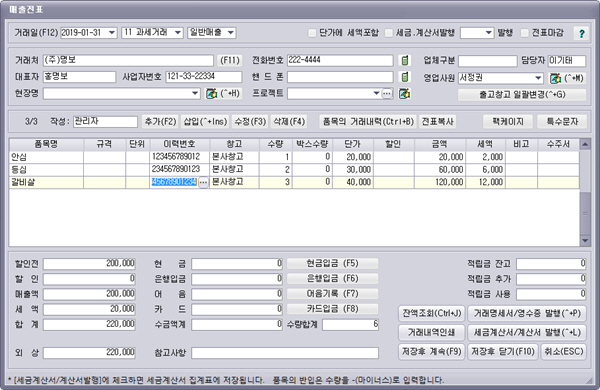Select the 안심 item row
Screen dimensions: 600x390
[294, 157]
